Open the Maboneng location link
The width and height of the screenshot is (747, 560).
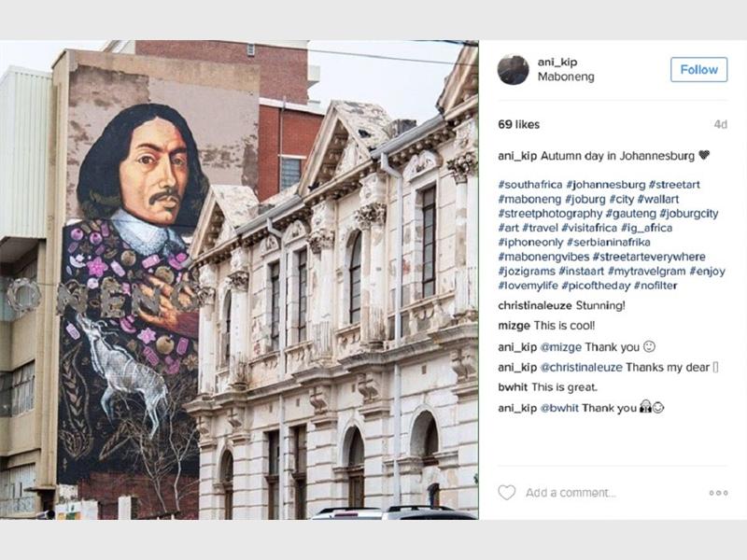pyautogui.click(x=566, y=77)
